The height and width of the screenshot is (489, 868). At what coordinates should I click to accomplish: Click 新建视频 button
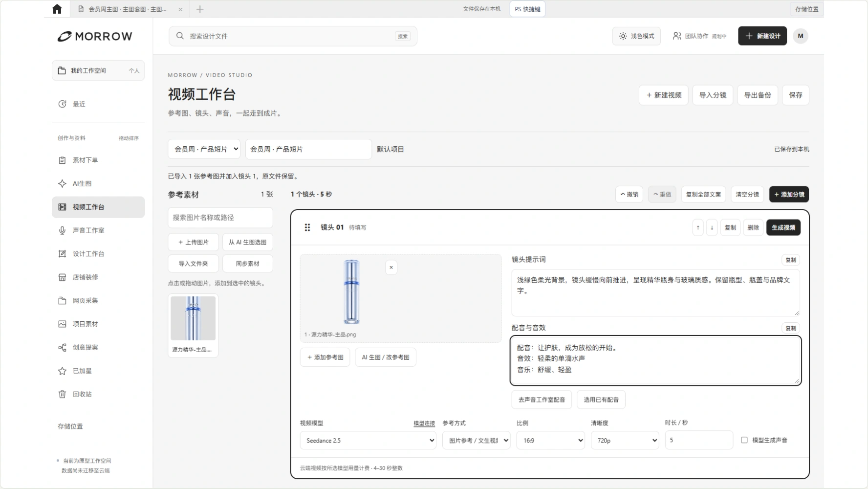click(x=664, y=95)
